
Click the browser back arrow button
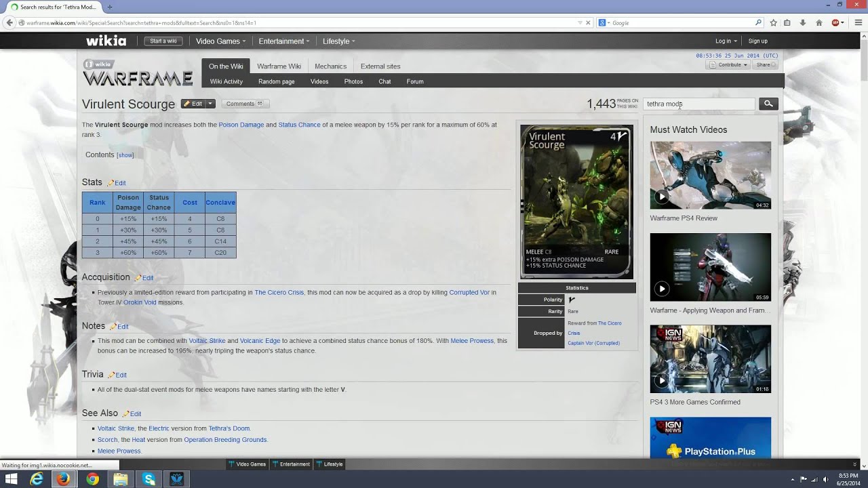[9, 22]
